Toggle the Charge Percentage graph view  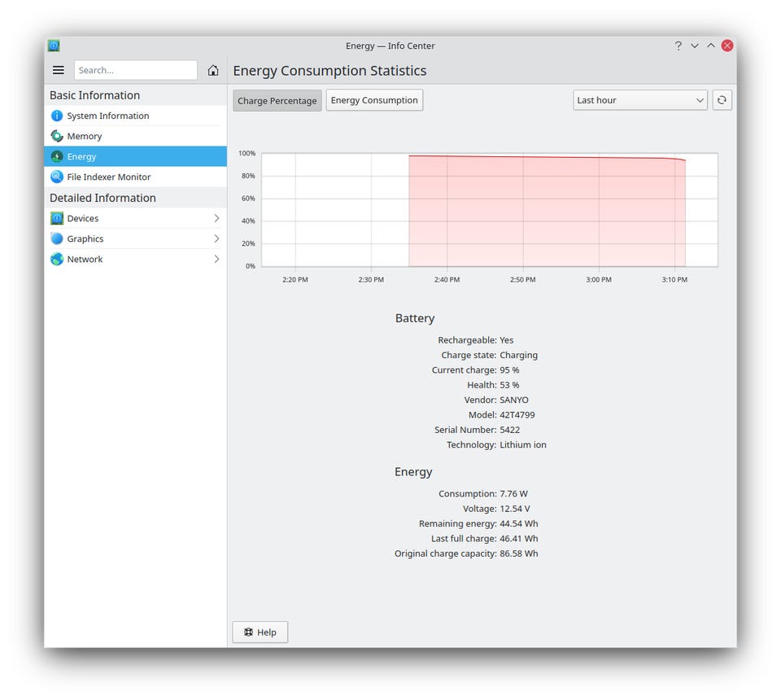[x=277, y=101]
